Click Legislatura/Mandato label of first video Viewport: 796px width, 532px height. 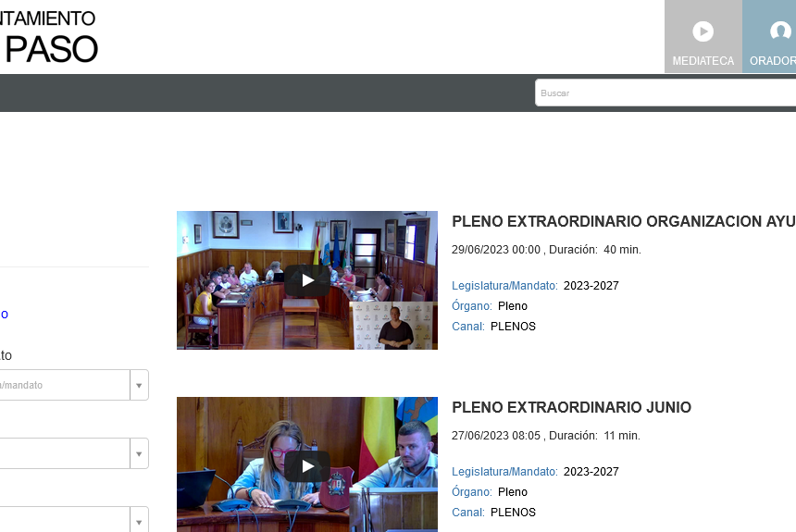click(x=504, y=286)
